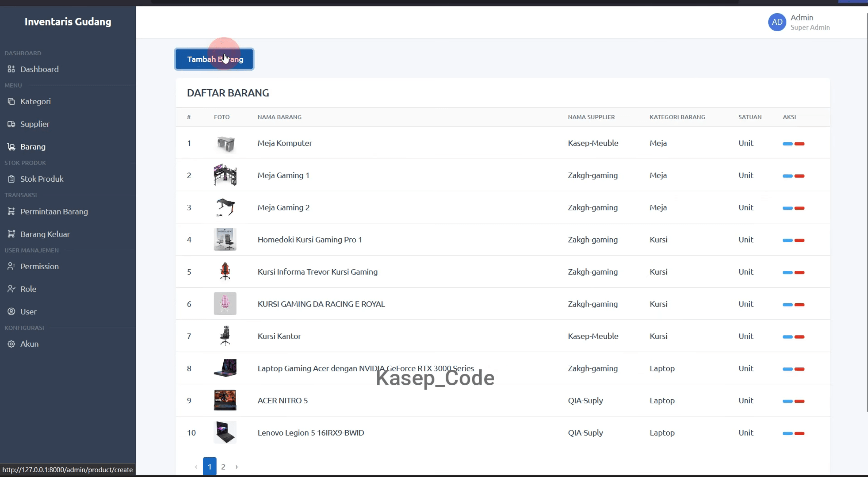This screenshot has height=477, width=868.
Task: Click blue edit button for Kursi Kantor
Action: pyautogui.click(x=787, y=337)
